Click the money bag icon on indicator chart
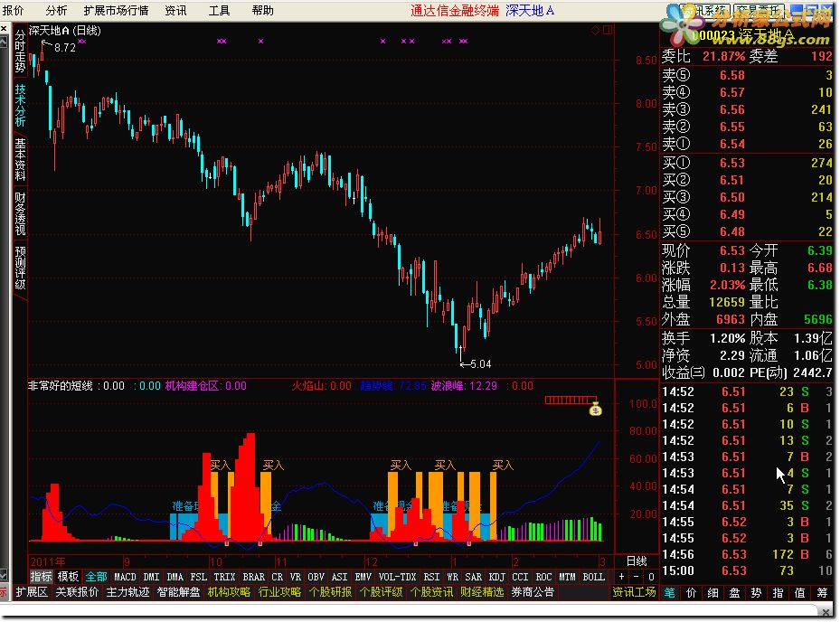This screenshot has width=840, height=622. [x=595, y=410]
